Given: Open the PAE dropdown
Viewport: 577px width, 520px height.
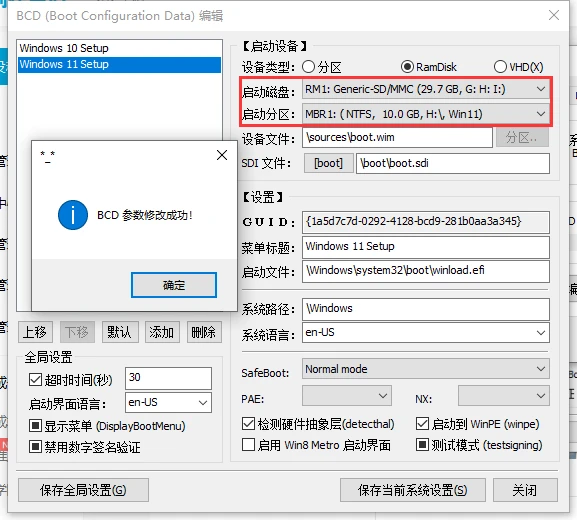Looking at the screenshot, I should click(347, 396).
